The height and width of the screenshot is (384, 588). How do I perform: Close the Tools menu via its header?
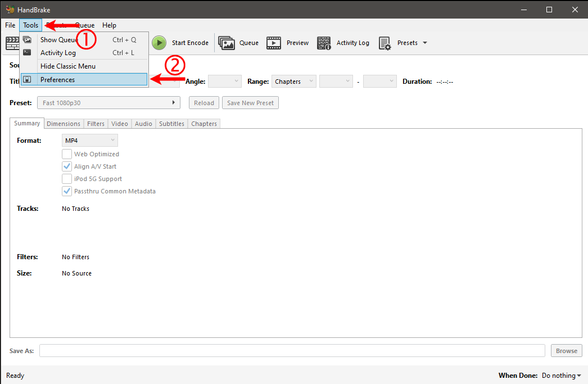click(x=31, y=25)
